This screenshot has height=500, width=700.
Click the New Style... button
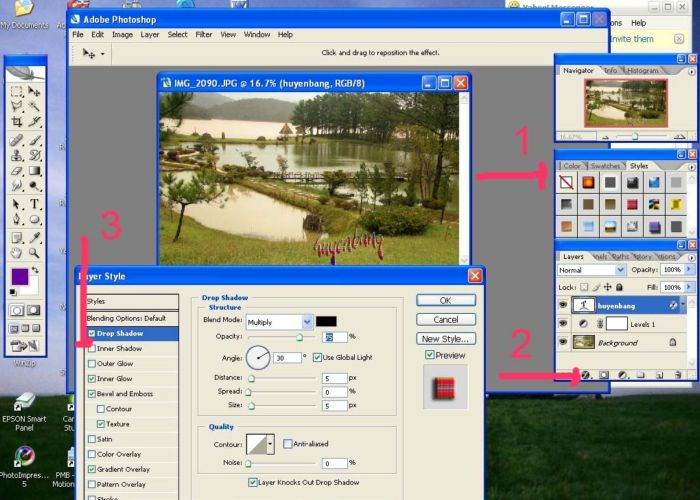point(446,339)
